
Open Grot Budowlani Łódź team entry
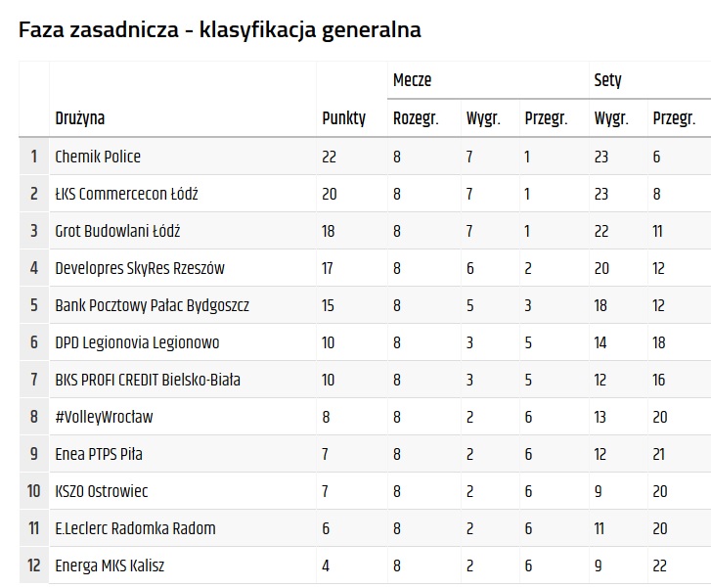(x=117, y=231)
